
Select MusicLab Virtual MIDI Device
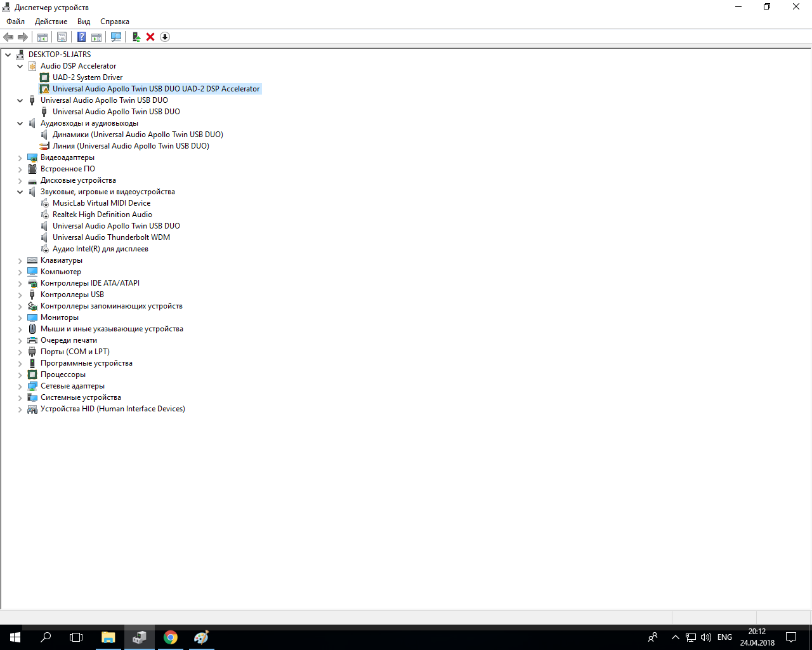click(101, 203)
